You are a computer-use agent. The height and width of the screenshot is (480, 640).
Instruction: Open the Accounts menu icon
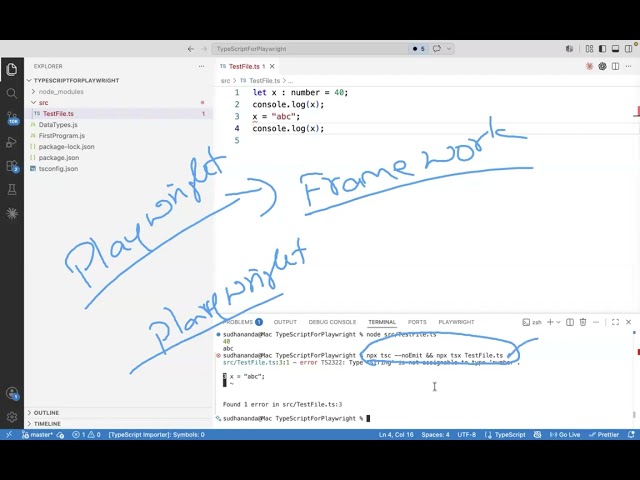(12, 393)
